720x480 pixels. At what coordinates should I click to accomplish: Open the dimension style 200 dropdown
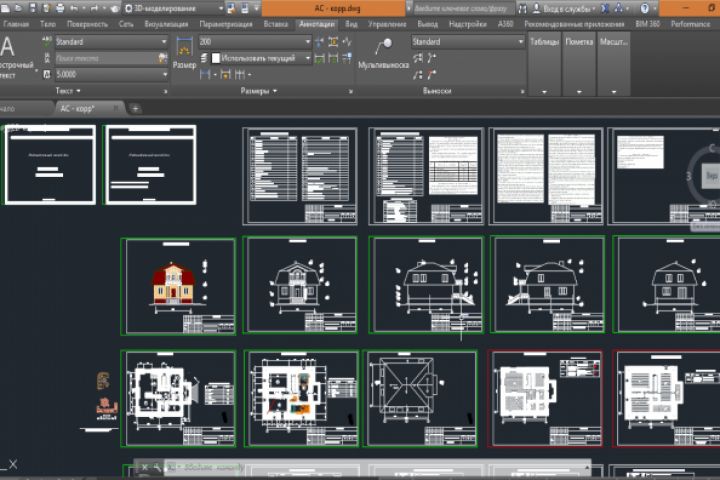[x=255, y=42]
